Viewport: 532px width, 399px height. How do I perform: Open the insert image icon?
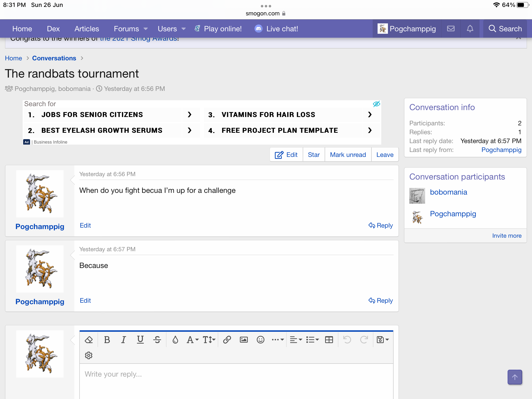click(x=244, y=340)
